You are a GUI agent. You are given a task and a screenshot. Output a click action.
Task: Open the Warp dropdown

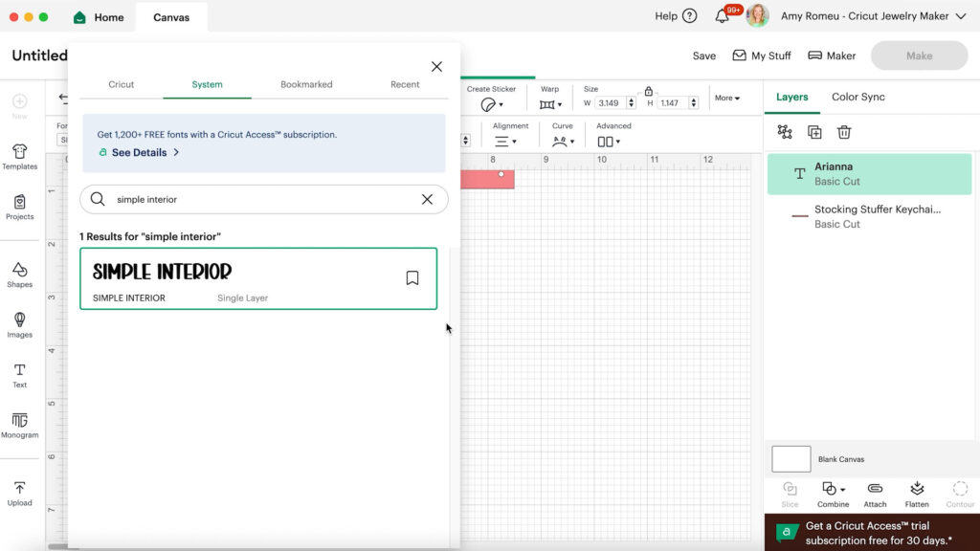[550, 104]
